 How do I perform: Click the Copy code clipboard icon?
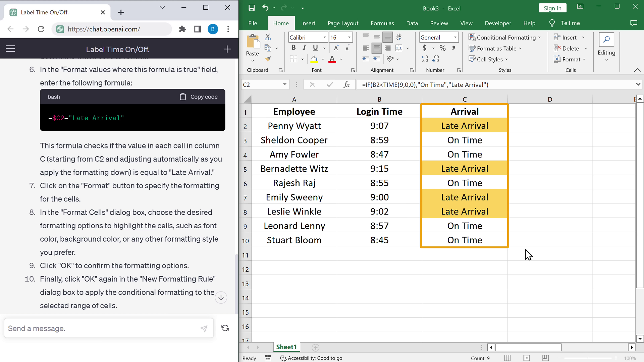point(183,97)
